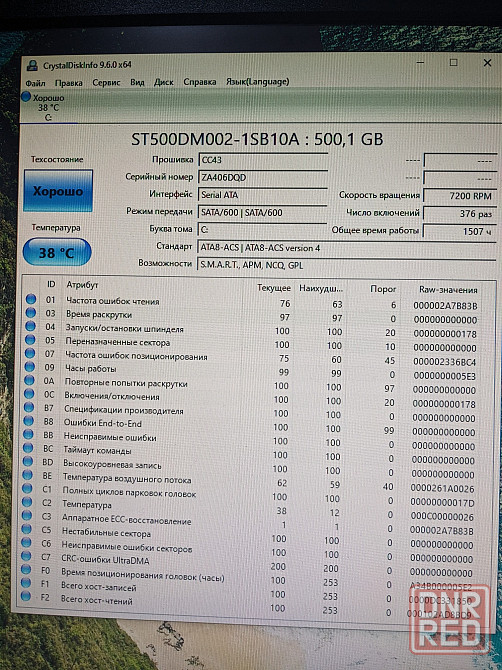This screenshot has height=670, width=502.
Task: Click status circle for CRC-ошибки UltraDMA
Action: pyautogui.click(x=26, y=556)
